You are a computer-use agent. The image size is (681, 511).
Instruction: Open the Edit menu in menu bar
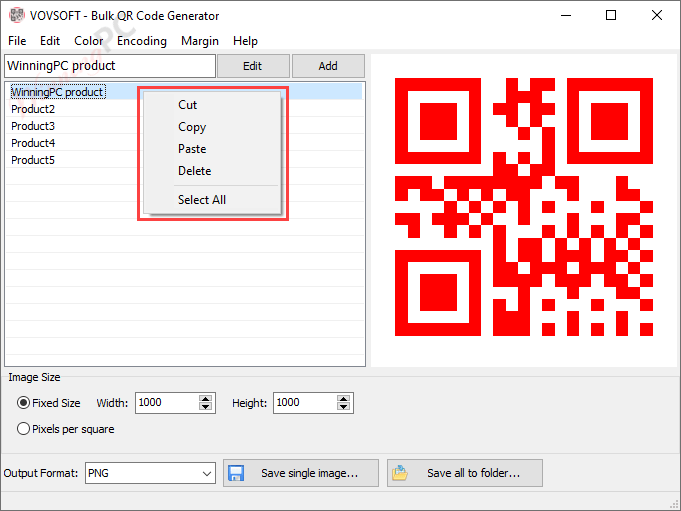[x=50, y=41]
